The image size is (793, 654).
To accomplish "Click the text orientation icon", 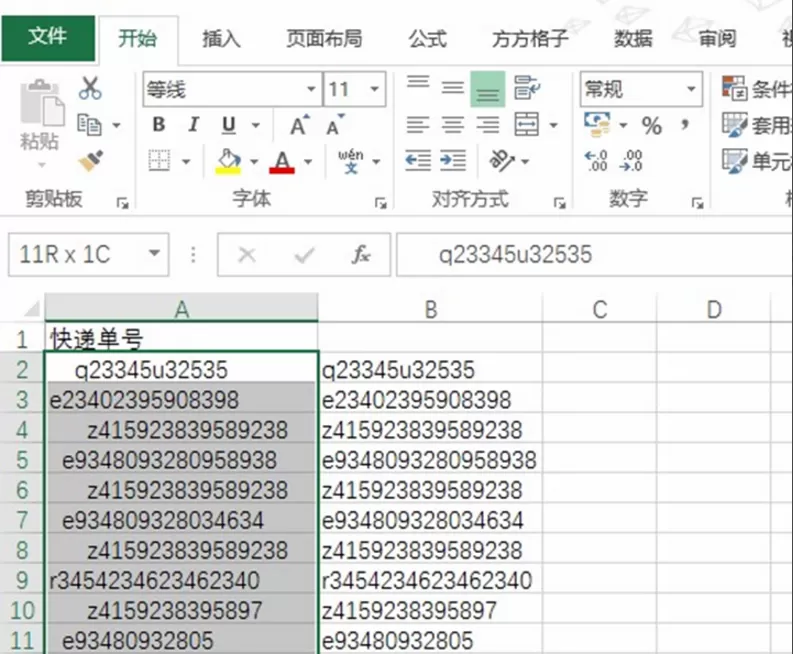I will (x=502, y=161).
